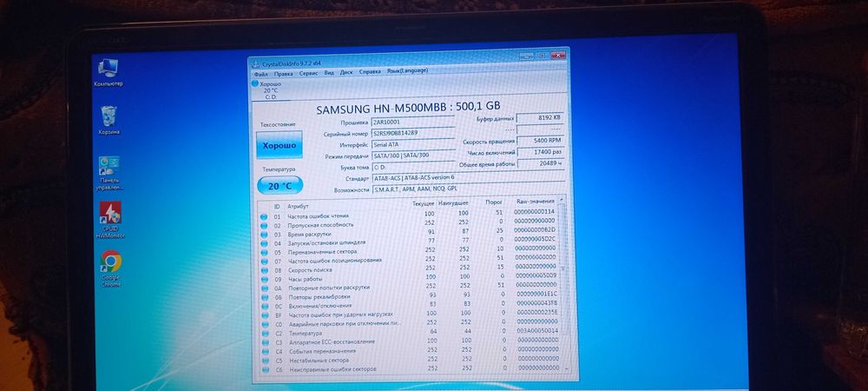Click the rotation speed field 5400 RPM

point(541,142)
